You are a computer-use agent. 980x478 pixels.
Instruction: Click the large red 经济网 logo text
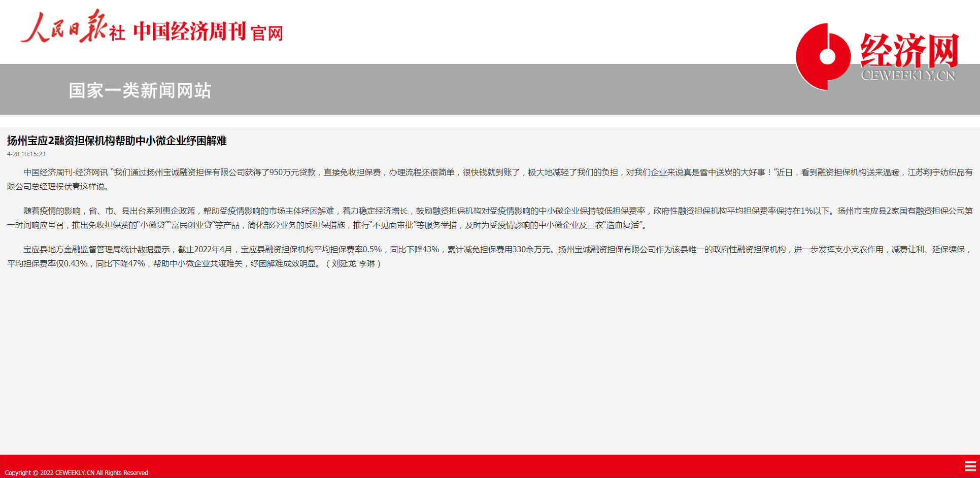pos(909,50)
